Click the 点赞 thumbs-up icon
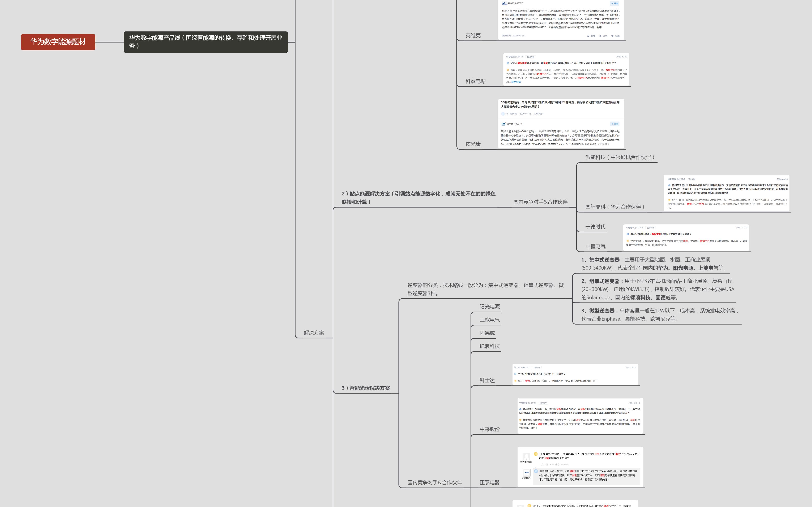 (x=588, y=36)
